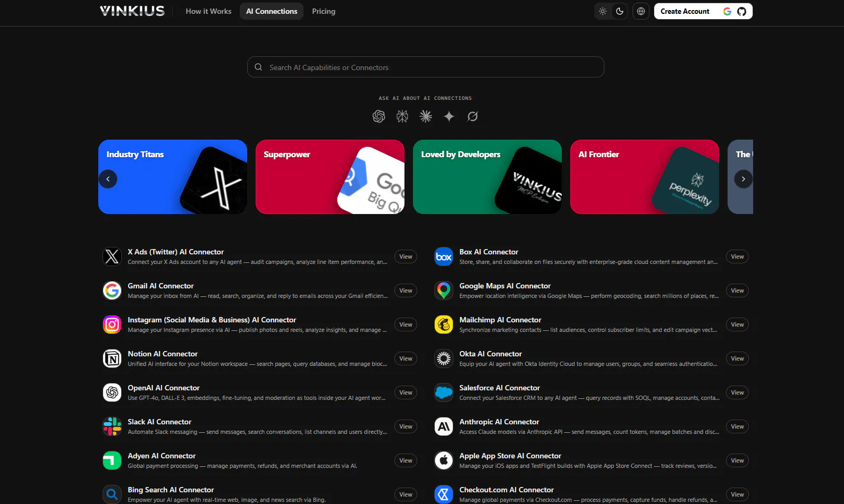Open the Loved by Developers card
This screenshot has height=504, width=844.
click(487, 177)
